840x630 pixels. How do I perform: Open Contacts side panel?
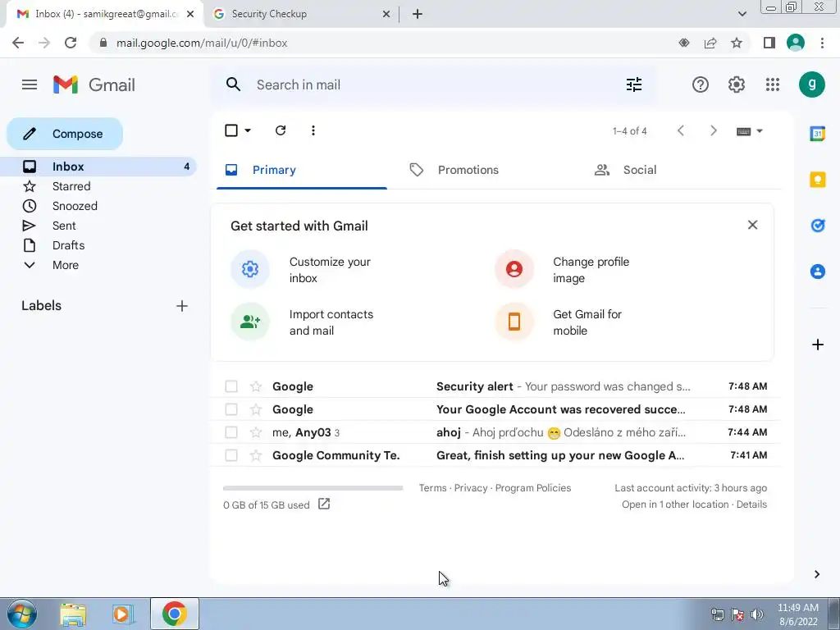(x=818, y=272)
